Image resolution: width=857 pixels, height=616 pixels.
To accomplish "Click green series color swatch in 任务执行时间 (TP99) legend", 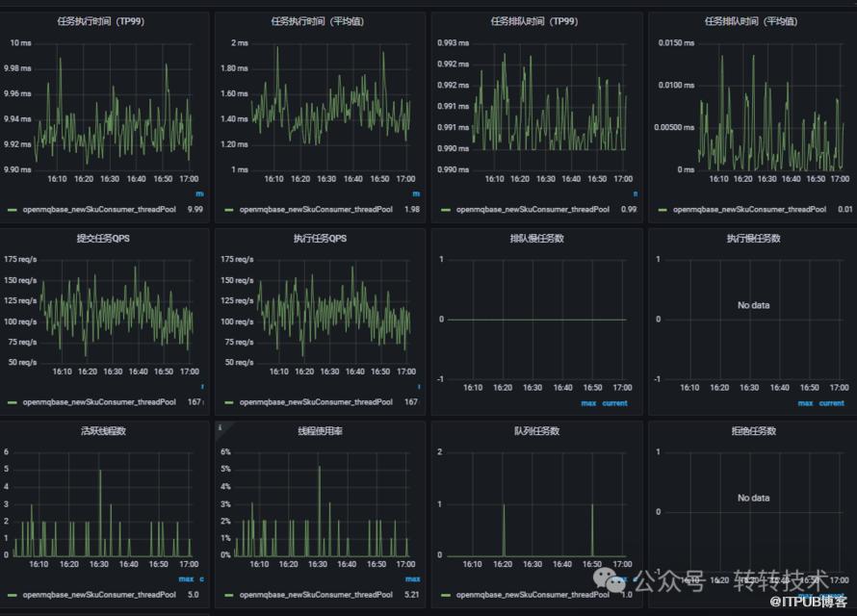I will (12, 210).
